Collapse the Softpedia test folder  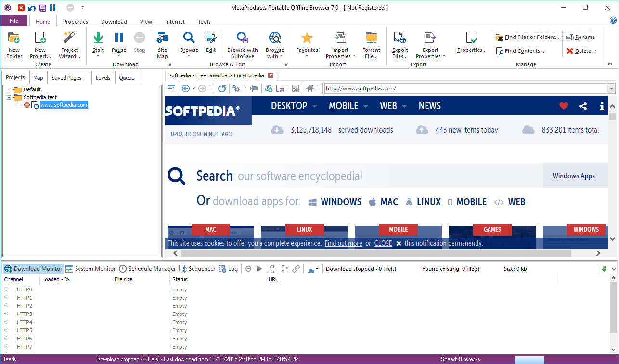9,97
